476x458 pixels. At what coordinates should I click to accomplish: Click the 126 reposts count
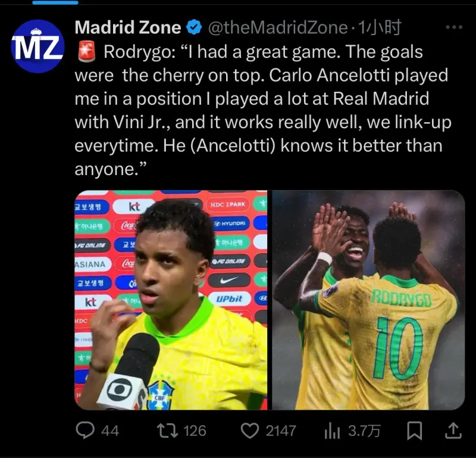(x=195, y=431)
